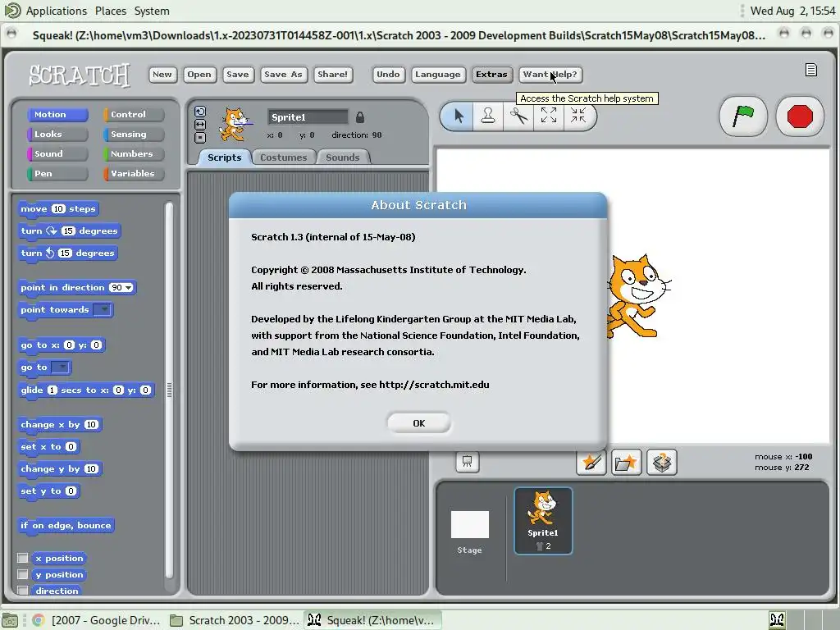
Task: Select the arrow pointer tool
Action: point(459,116)
